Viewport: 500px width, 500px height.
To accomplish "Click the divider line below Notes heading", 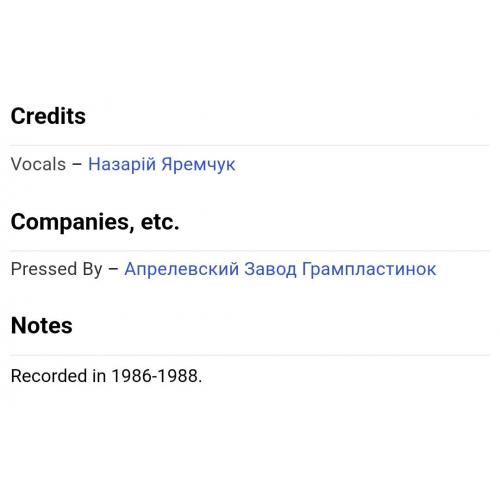I will (x=250, y=355).
